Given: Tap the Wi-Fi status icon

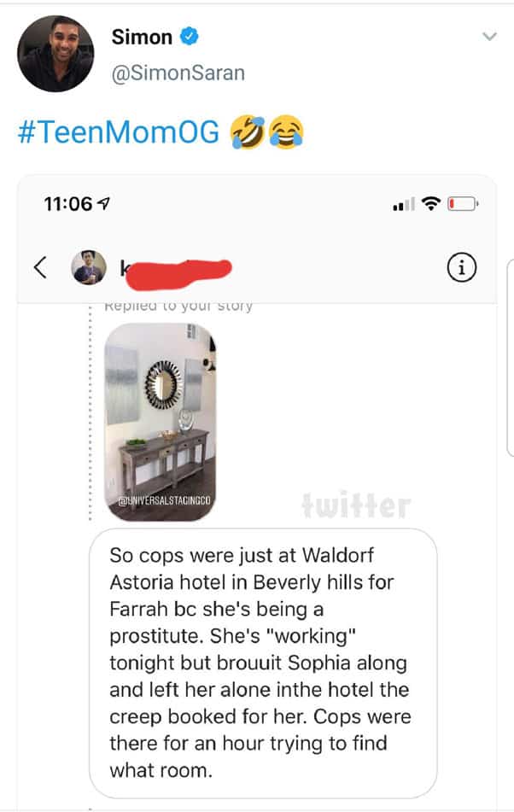Looking at the screenshot, I should (430, 203).
